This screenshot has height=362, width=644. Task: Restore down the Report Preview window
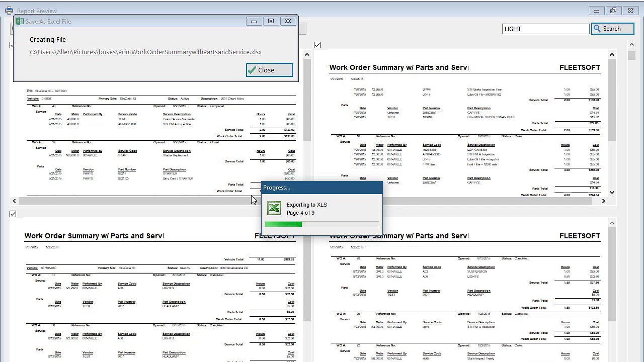tap(613, 11)
